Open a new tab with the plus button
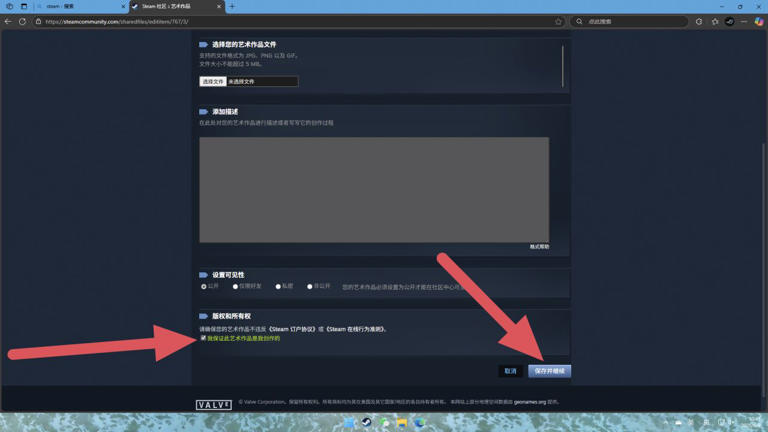 pyautogui.click(x=232, y=6)
